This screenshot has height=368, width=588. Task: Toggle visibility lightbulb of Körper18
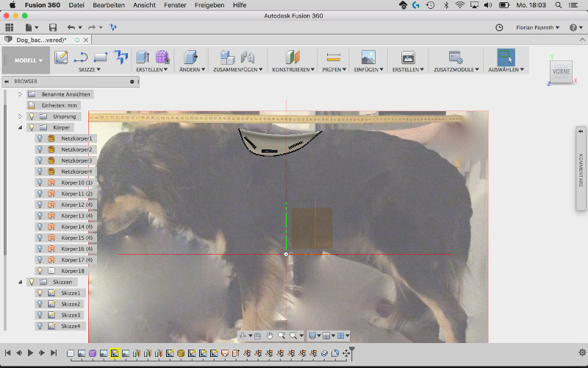click(40, 271)
